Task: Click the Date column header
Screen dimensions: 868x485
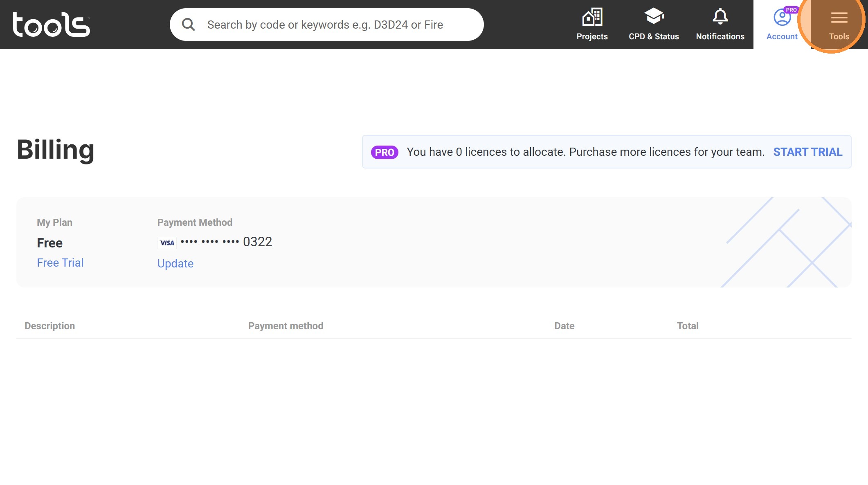Action: click(564, 326)
